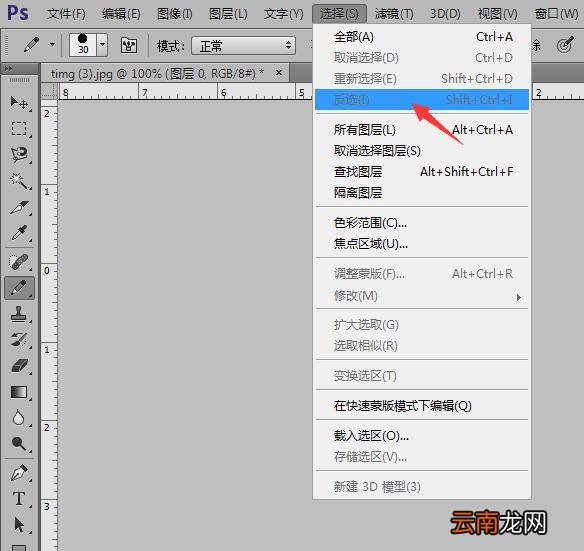Choose 调整蒙版(F)... menu entry
The height and width of the screenshot is (551, 584).
[423, 274]
